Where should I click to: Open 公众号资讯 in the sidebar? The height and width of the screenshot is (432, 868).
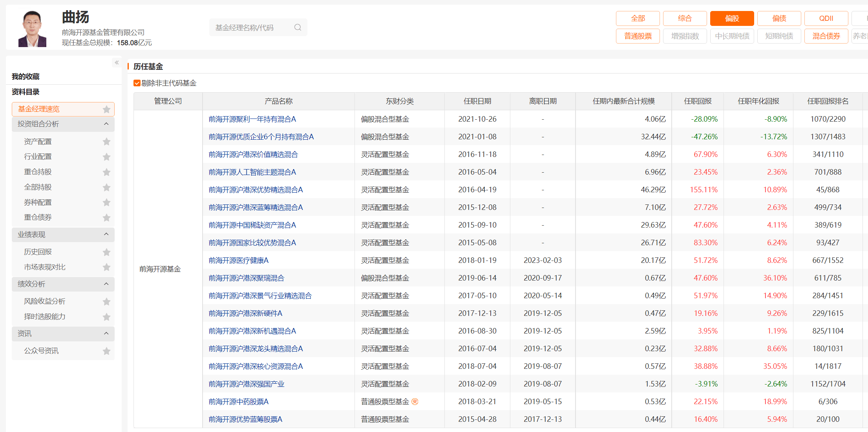click(x=41, y=351)
